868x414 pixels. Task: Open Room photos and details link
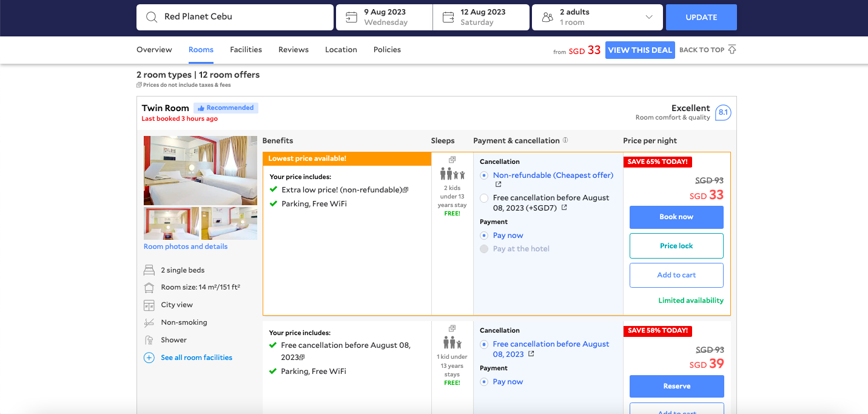(186, 246)
